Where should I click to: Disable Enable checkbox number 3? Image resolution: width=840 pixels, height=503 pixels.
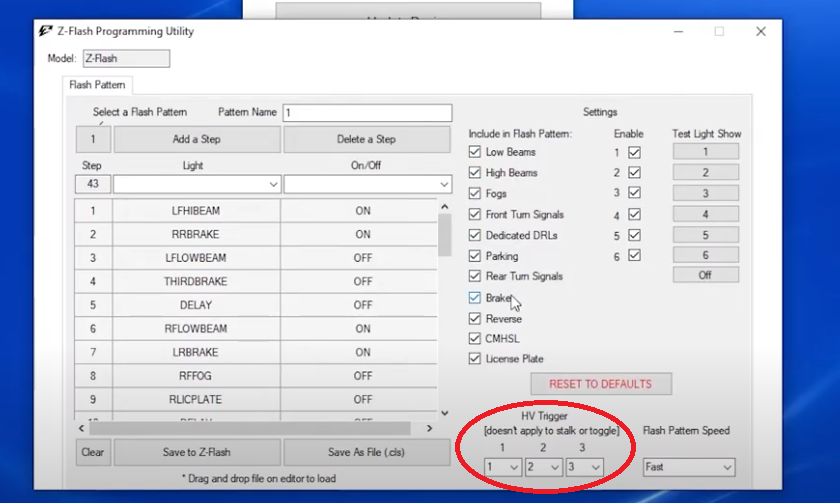click(635, 193)
